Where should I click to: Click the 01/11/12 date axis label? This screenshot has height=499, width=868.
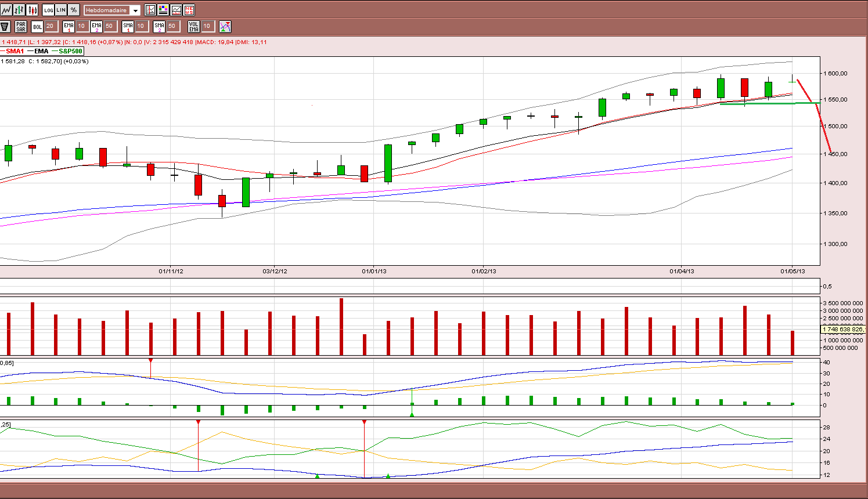tap(171, 271)
